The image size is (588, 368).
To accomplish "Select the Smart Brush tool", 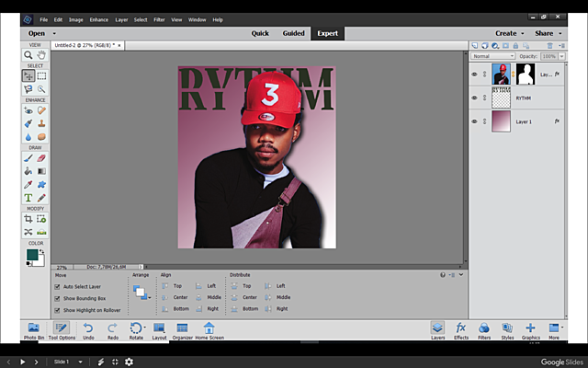I will coord(28,123).
